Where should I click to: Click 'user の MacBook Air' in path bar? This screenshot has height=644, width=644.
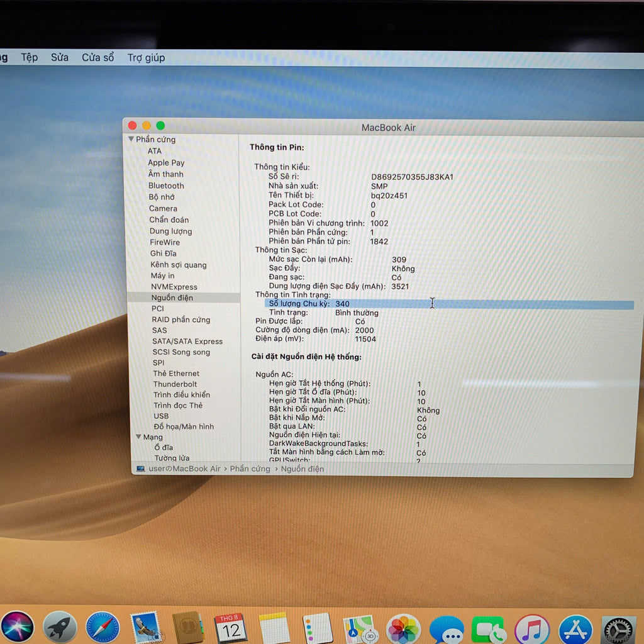[x=184, y=469]
